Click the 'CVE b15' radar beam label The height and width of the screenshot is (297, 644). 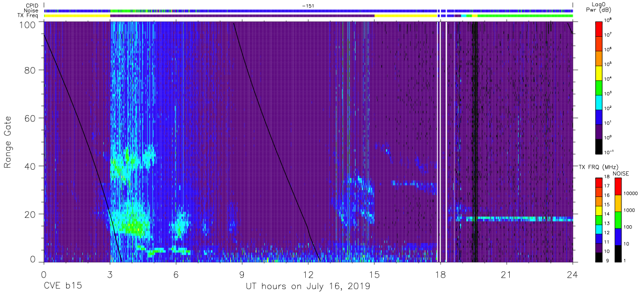[62, 287]
